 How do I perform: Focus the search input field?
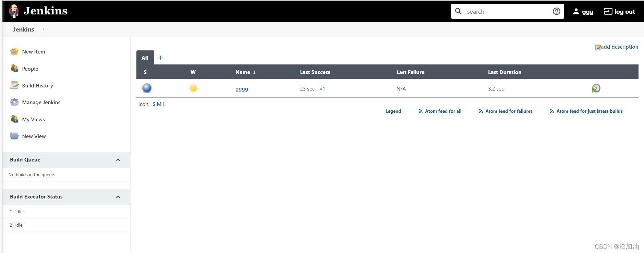point(507,11)
